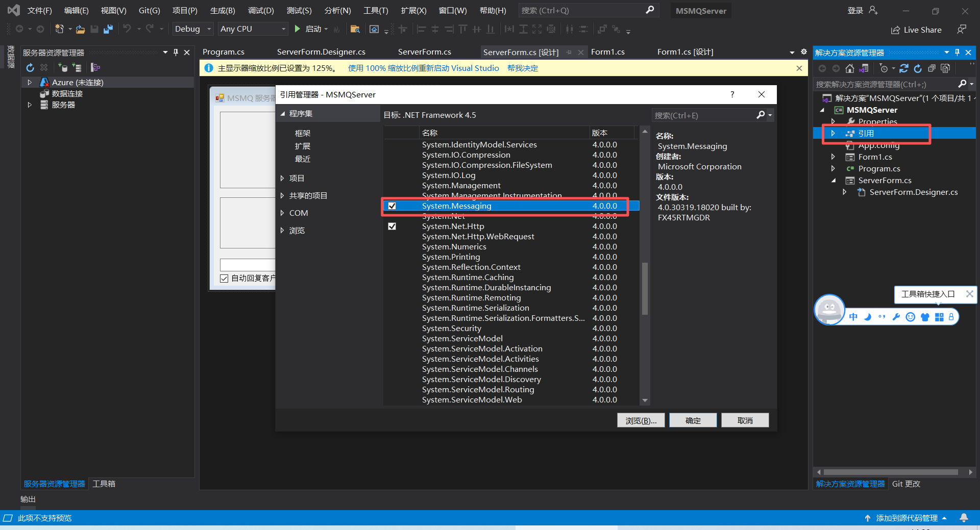The height and width of the screenshot is (530, 980).
Task: Expand the 浏览 category in reference manager
Action: [282, 231]
